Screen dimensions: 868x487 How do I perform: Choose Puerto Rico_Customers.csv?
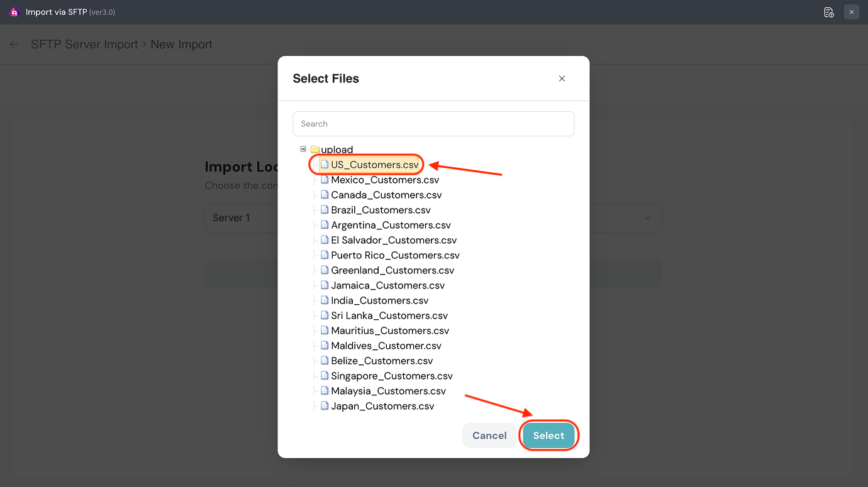(x=395, y=255)
